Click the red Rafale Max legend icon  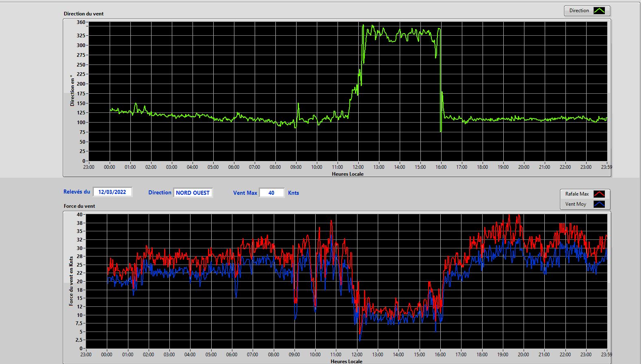599,194
